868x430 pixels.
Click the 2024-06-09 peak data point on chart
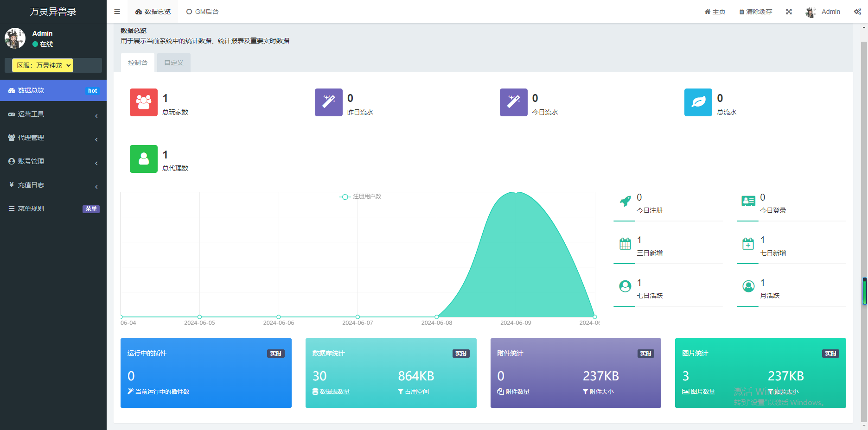[516, 192]
